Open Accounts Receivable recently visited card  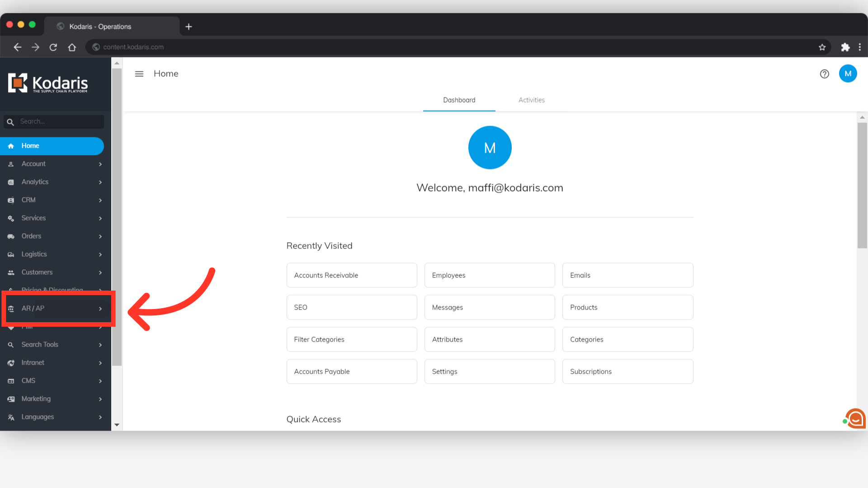pyautogui.click(x=351, y=275)
